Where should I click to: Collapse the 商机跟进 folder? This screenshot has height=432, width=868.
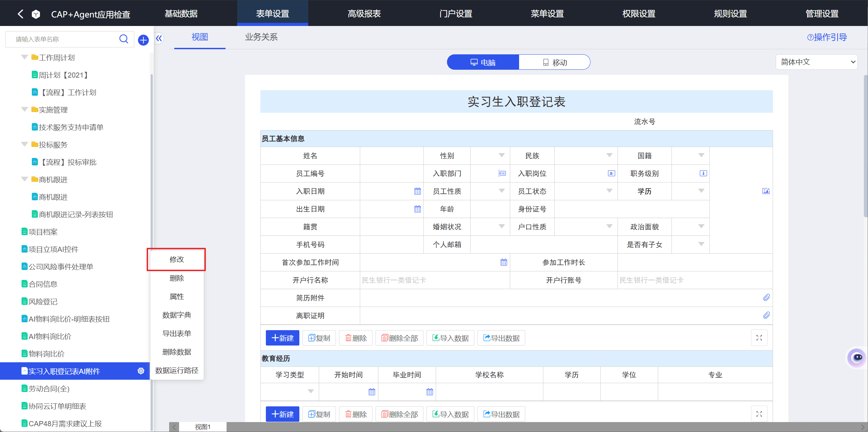click(25, 179)
